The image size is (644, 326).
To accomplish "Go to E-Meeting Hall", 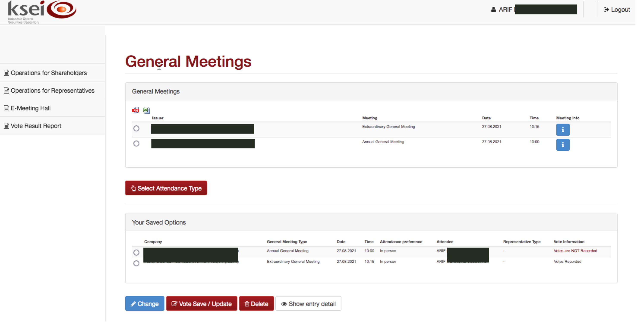I will point(30,108).
